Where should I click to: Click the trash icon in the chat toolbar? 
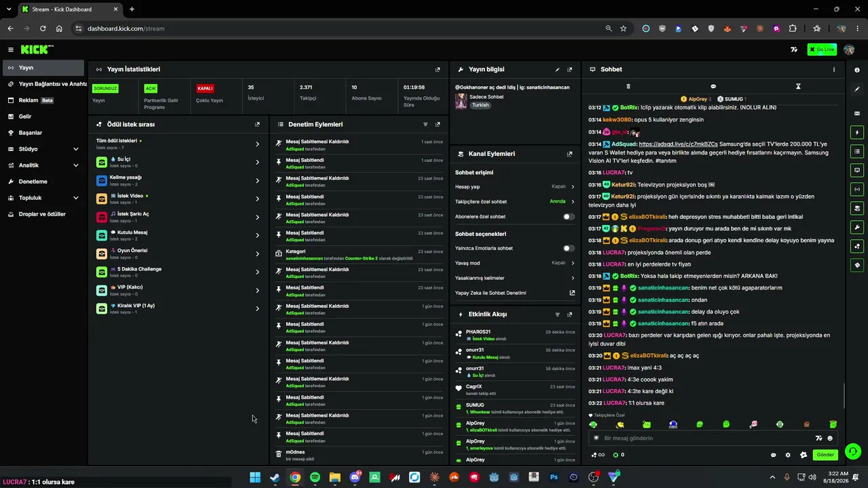click(628, 87)
